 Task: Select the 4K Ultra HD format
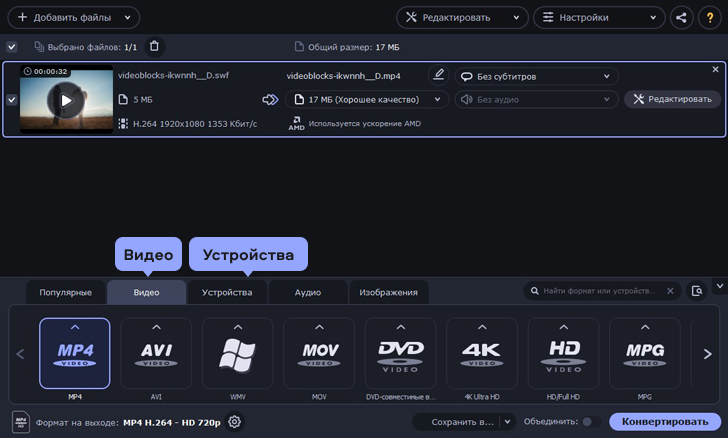pos(482,353)
